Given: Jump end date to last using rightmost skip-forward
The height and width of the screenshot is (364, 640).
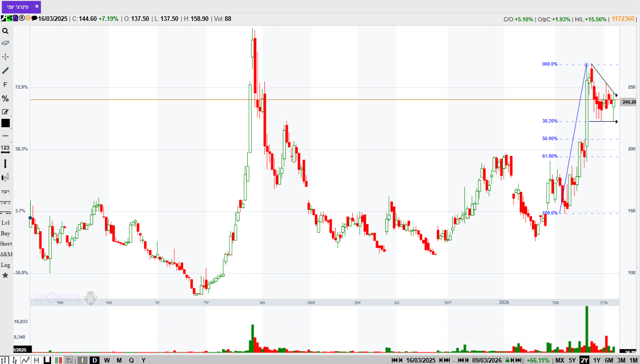Looking at the screenshot, I should pyautogui.click(x=519, y=360).
